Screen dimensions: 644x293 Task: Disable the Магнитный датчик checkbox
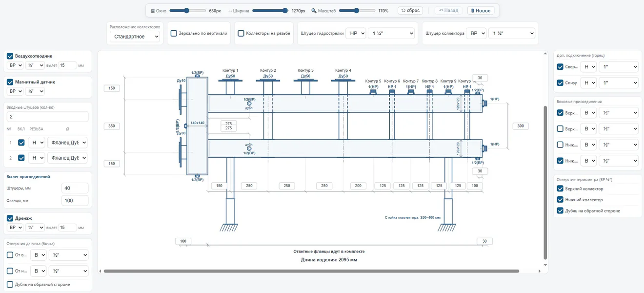[10, 82]
